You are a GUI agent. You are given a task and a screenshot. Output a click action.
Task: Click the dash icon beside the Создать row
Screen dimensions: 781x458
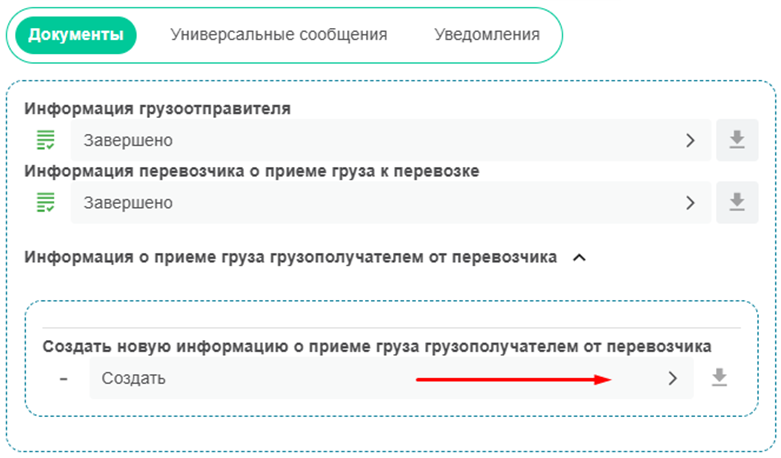point(63,378)
